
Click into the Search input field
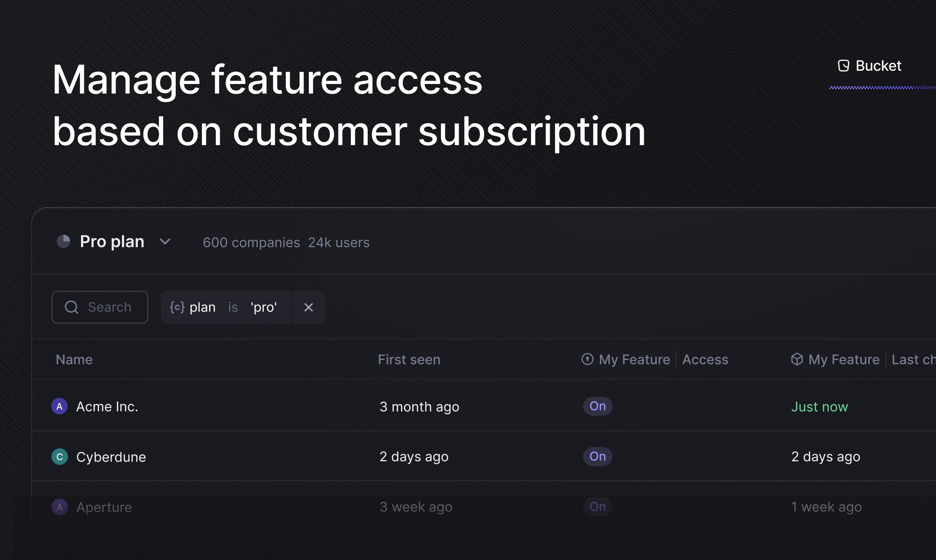tap(110, 307)
